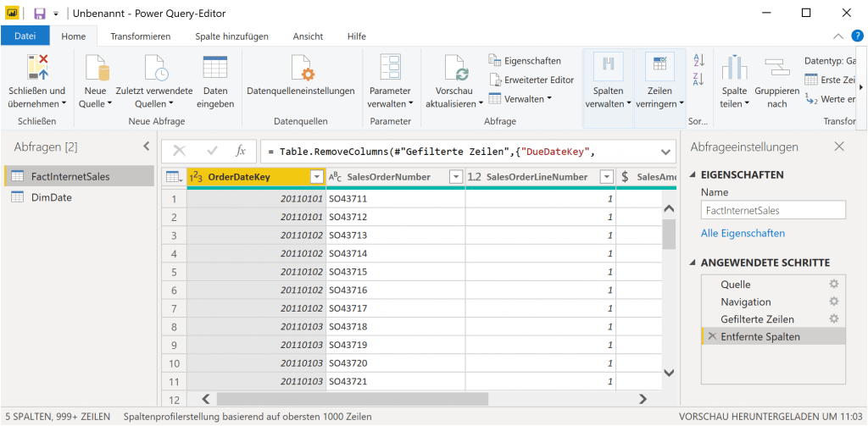
Task: Open Eigenschaften in the ribbon
Action: pyautogui.click(x=525, y=60)
